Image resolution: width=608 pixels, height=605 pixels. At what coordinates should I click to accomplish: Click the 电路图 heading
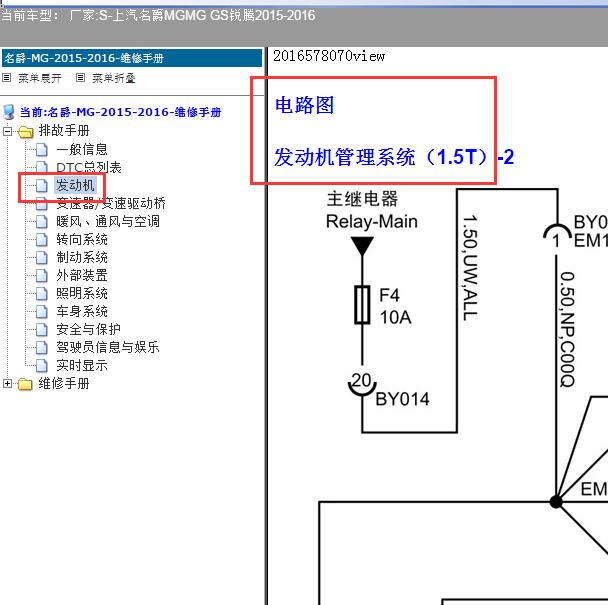pos(304,105)
